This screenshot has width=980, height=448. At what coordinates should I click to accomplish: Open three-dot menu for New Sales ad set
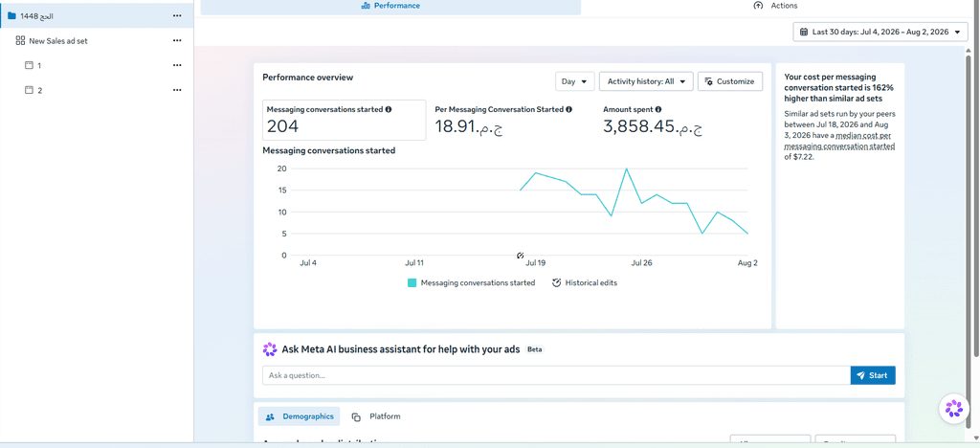tap(177, 40)
